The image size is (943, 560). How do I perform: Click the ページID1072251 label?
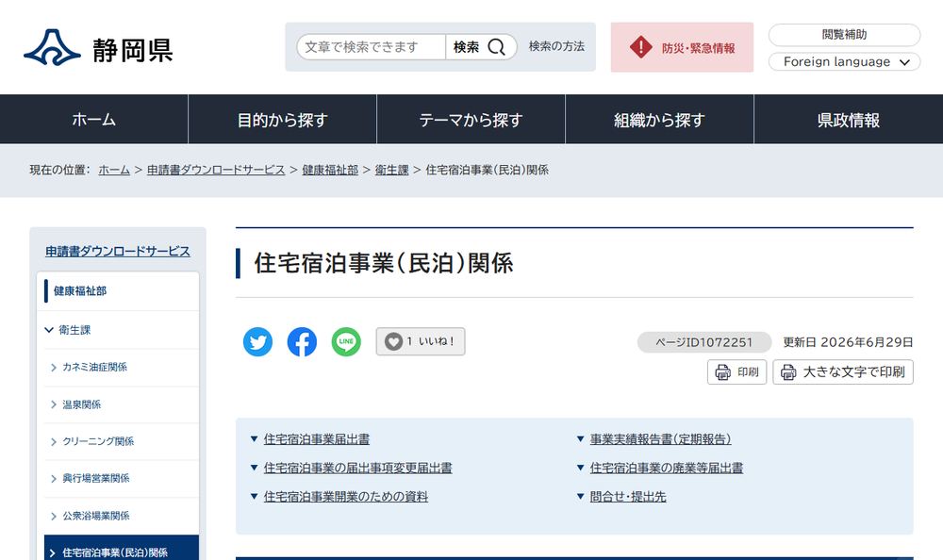[704, 342]
